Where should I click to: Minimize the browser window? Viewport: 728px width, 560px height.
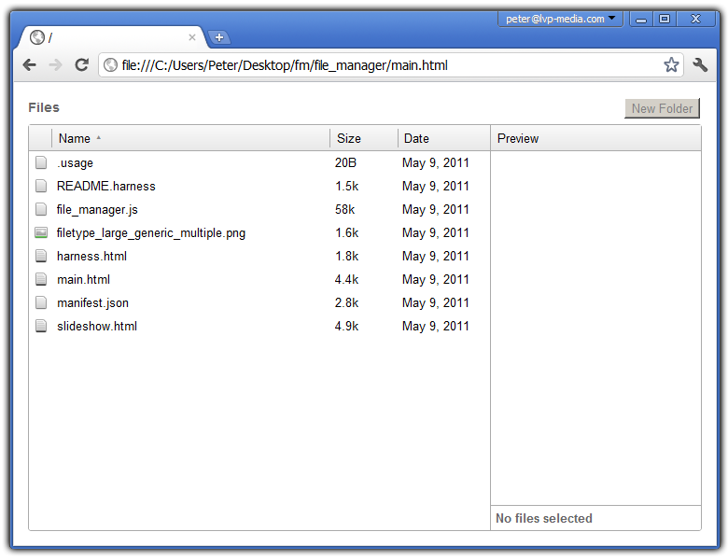pos(641,19)
